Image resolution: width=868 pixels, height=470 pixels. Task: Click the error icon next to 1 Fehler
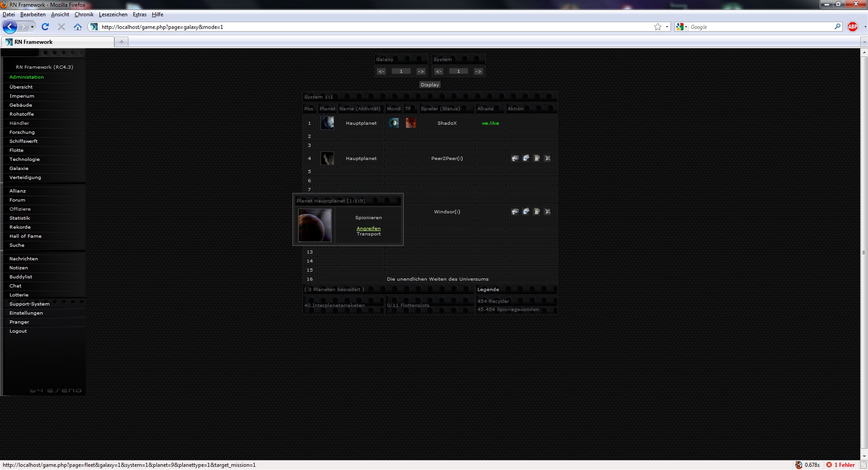coord(829,465)
